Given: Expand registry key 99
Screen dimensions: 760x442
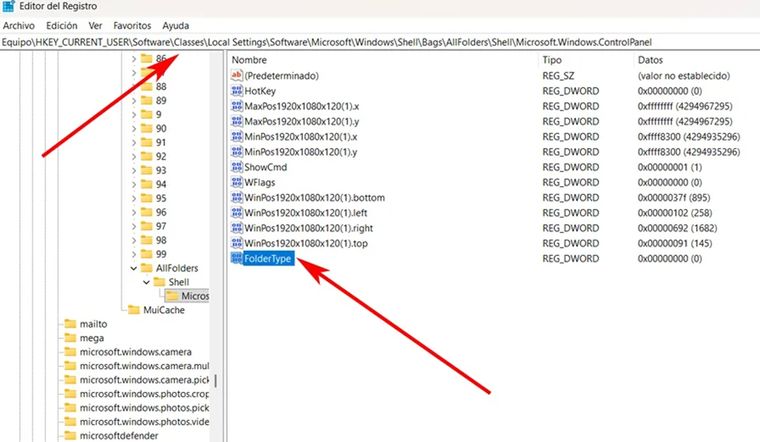Looking at the screenshot, I should tap(134, 254).
